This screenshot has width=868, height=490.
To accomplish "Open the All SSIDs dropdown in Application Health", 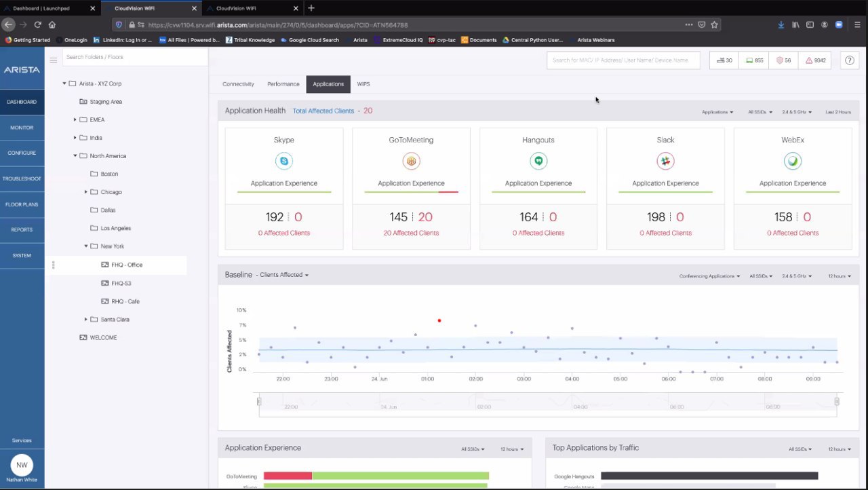I will tap(760, 112).
